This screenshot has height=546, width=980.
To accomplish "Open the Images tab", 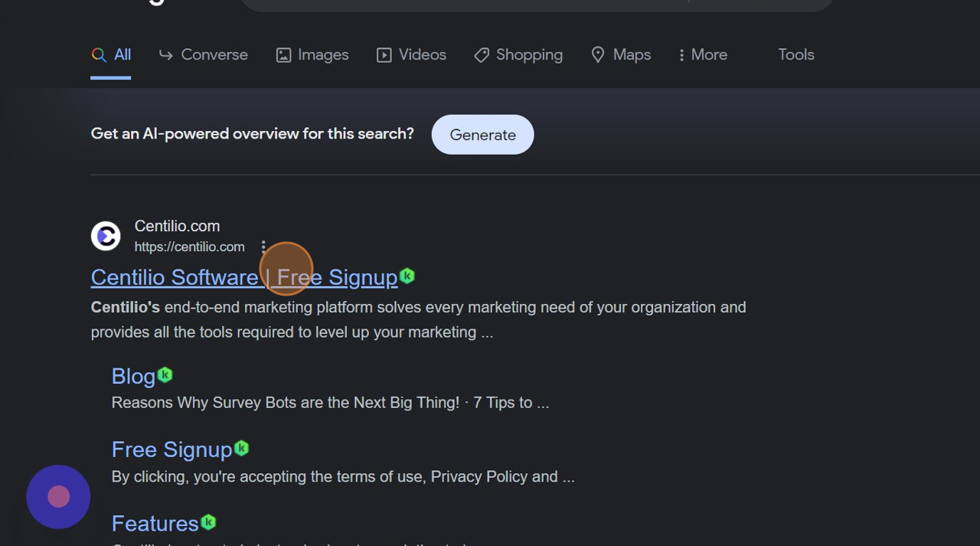I will (x=312, y=55).
